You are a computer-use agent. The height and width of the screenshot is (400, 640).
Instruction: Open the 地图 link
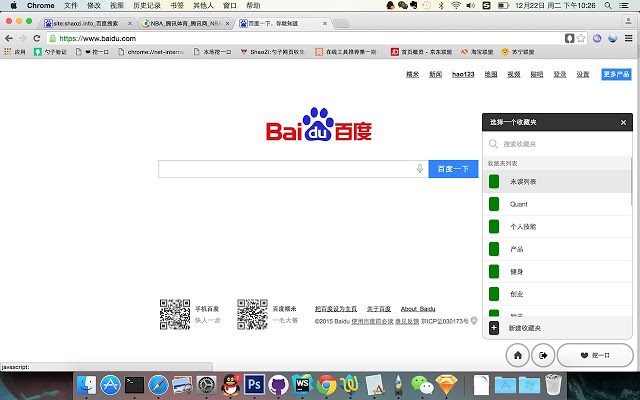tap(491, 74)
